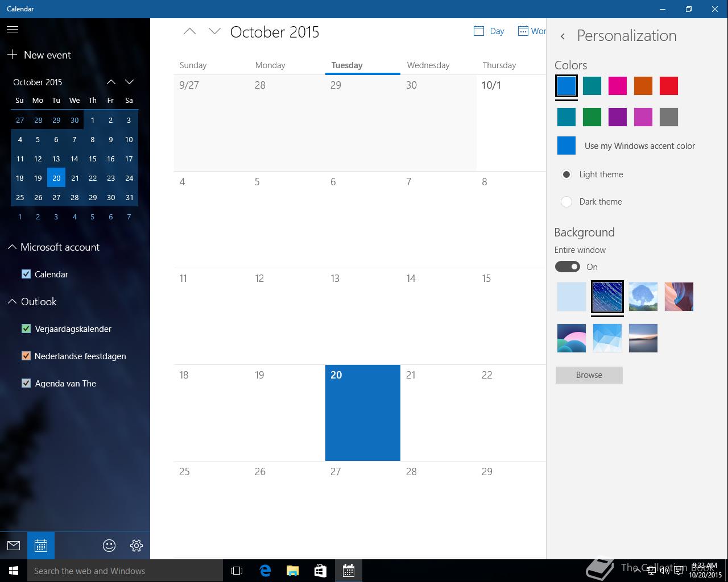Click October 2015 in mini calendar
The image size is (728, 582).
point(38,82)
